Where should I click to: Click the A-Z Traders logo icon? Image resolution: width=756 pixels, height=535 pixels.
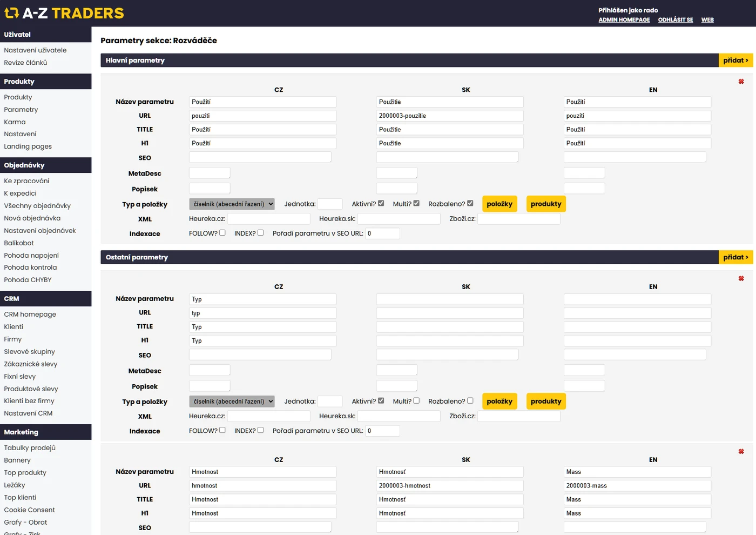pyautogui.click(x=11, y=13)
